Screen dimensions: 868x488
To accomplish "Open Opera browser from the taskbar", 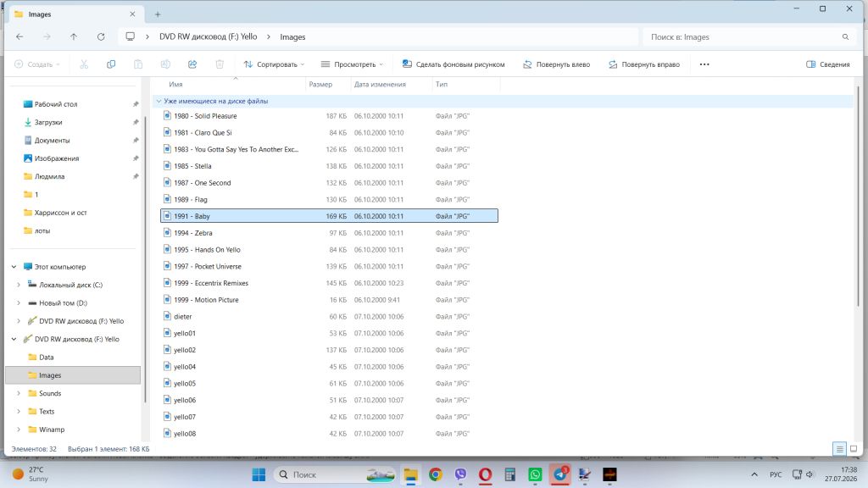I will coord(486,474).
